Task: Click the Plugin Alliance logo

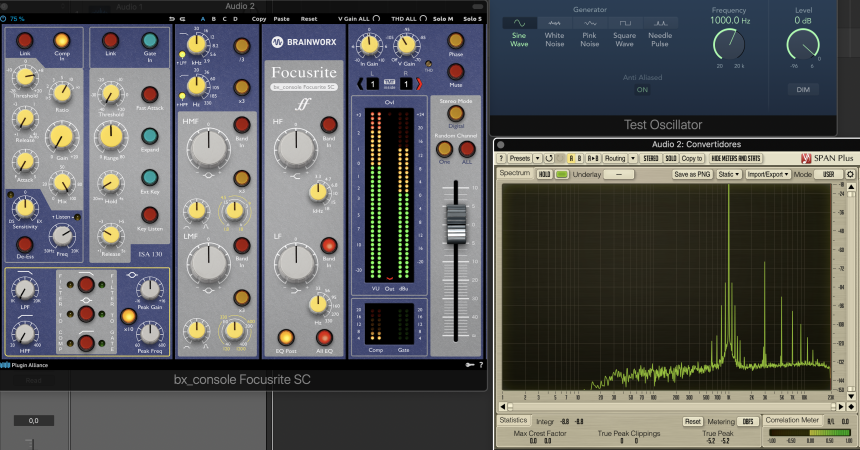Action: (x=25, y=365)
